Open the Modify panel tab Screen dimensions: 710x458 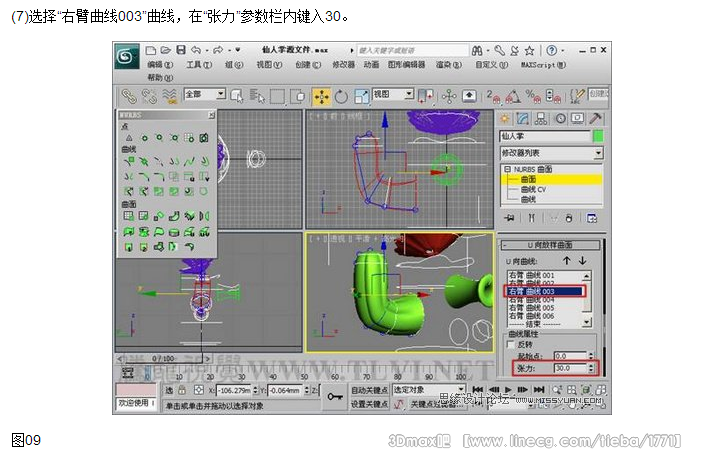pos(523,119)
